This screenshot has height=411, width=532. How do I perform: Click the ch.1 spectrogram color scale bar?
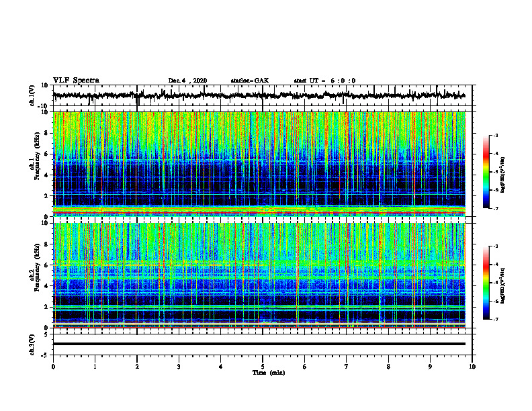[486, 172]
